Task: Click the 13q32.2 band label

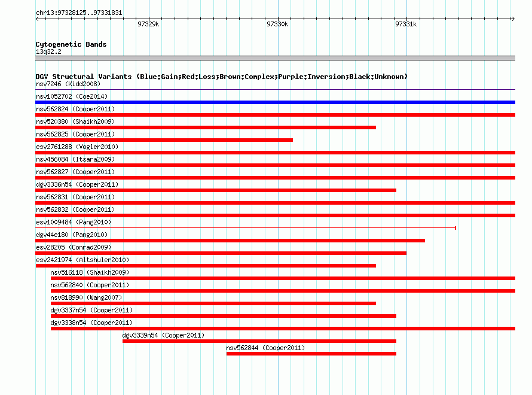Action: tap(48, 51)
